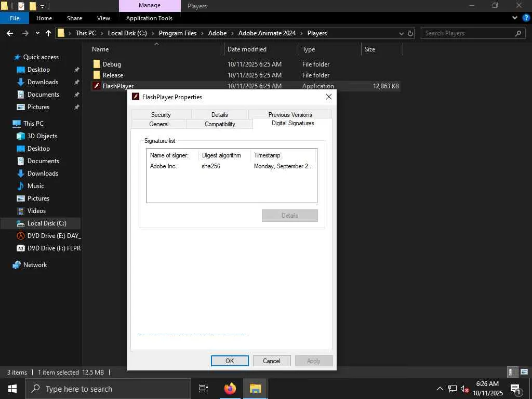This screenshot has height=399, width=532.
Task: Open pinned Pictures under Quick access
Action: pos(38,107)
